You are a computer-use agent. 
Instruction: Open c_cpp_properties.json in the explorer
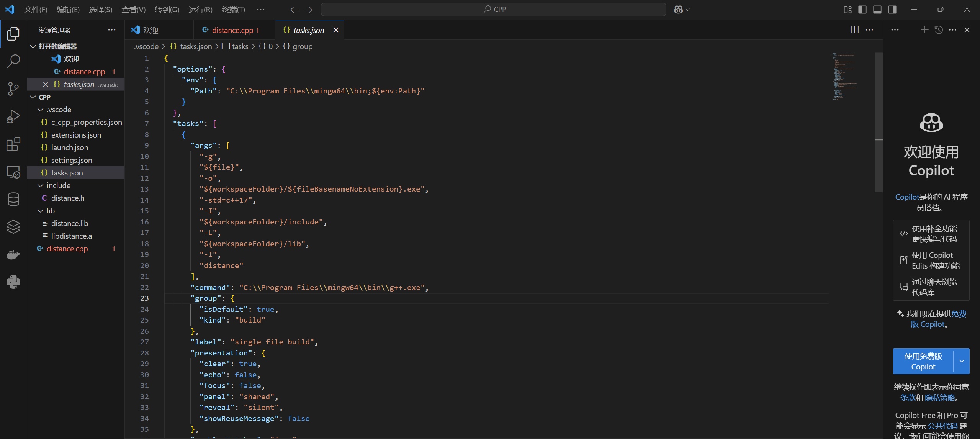(76, 122)
